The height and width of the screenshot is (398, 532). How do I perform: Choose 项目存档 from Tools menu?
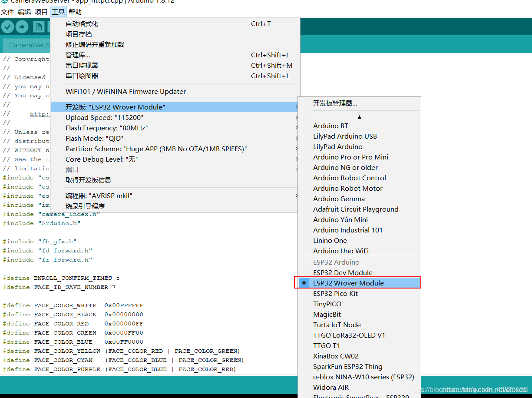tap(175, 34)
